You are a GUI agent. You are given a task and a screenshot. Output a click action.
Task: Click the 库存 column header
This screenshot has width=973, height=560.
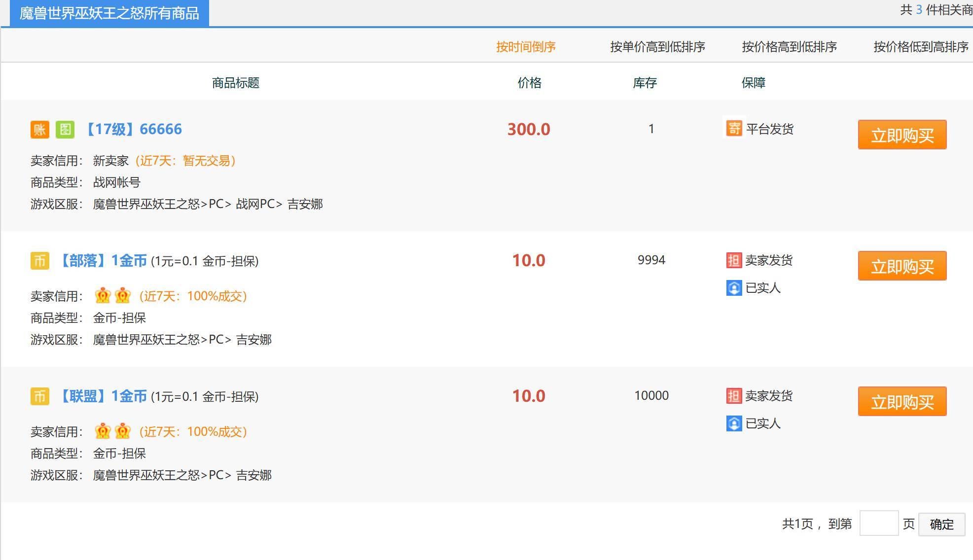pos(645,83)
